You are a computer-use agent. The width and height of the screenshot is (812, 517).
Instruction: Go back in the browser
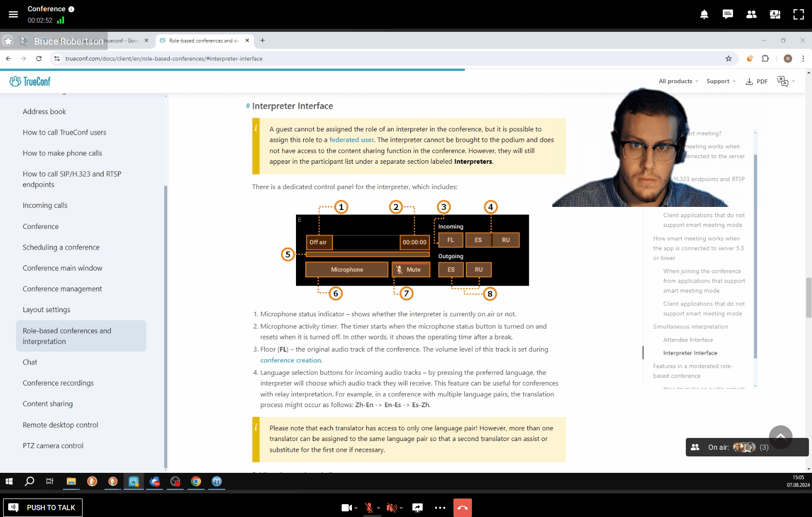coord(8,59)
